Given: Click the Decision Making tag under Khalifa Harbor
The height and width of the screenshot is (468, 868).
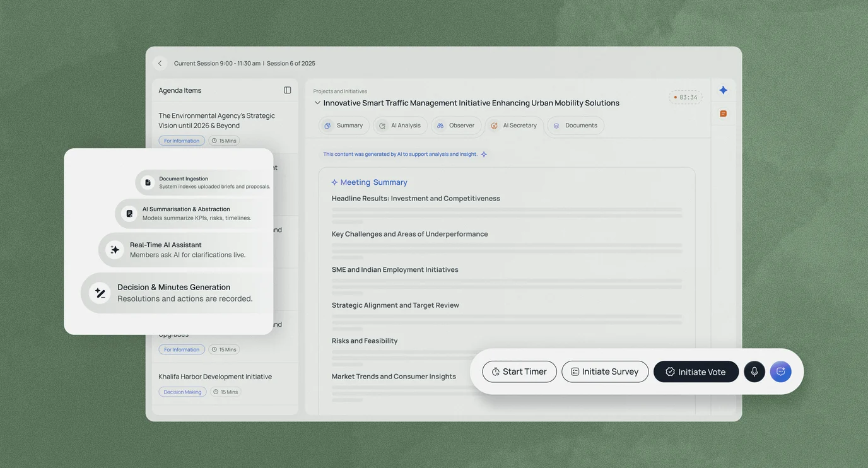Looking at the screenshot, I should click(x=182, y=392).
